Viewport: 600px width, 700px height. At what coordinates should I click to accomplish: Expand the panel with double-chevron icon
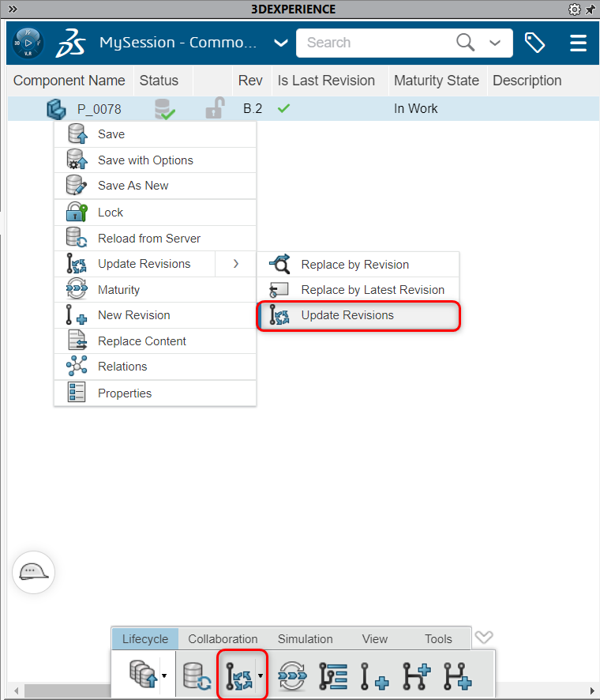click(13, 9)
